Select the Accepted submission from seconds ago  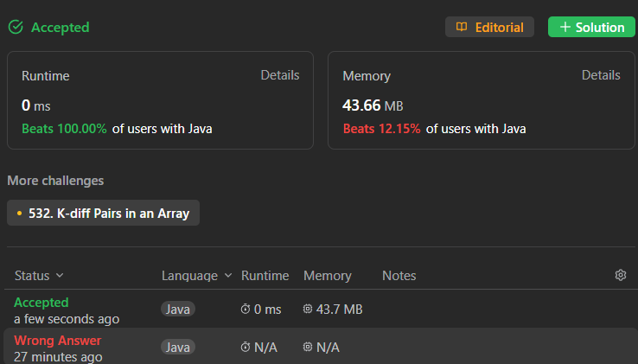(x=41, y=303)
